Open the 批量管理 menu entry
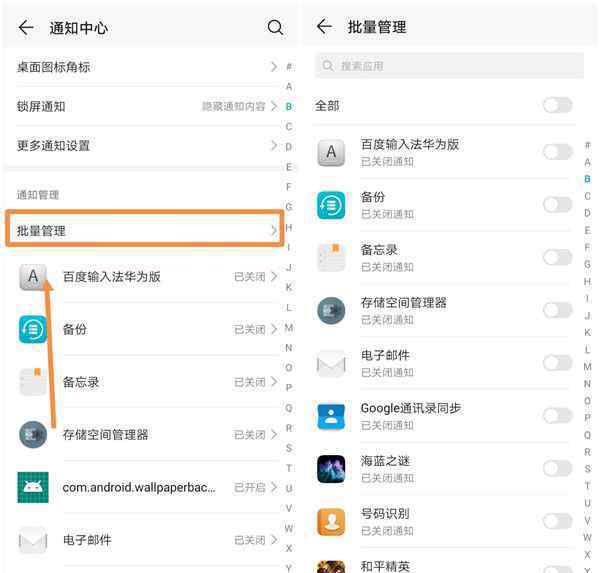 coord(145,228)
